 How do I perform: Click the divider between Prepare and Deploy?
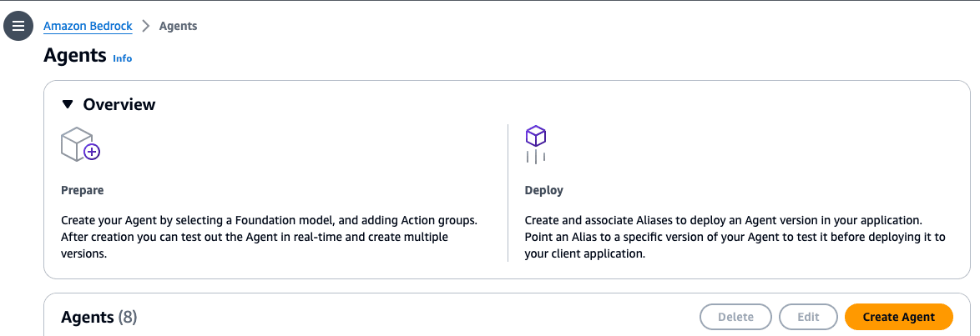click(508, 193)
